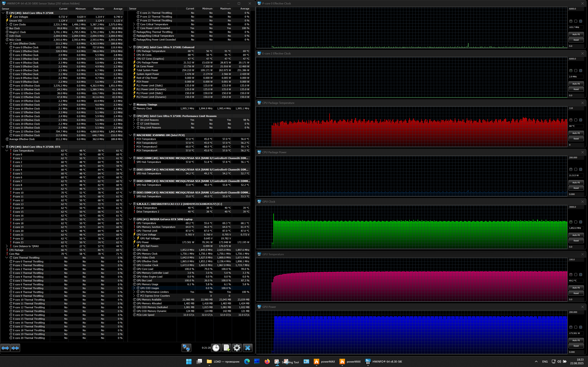Click the clock reset-timer icon
This screenshot has width=588, height=367.
[x=216, y=348]
